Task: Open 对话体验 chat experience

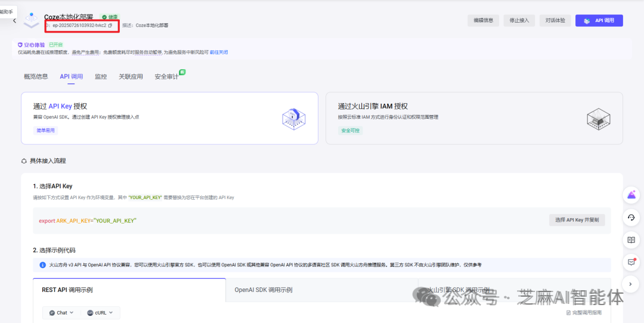Action: click(x=555, y=20)
